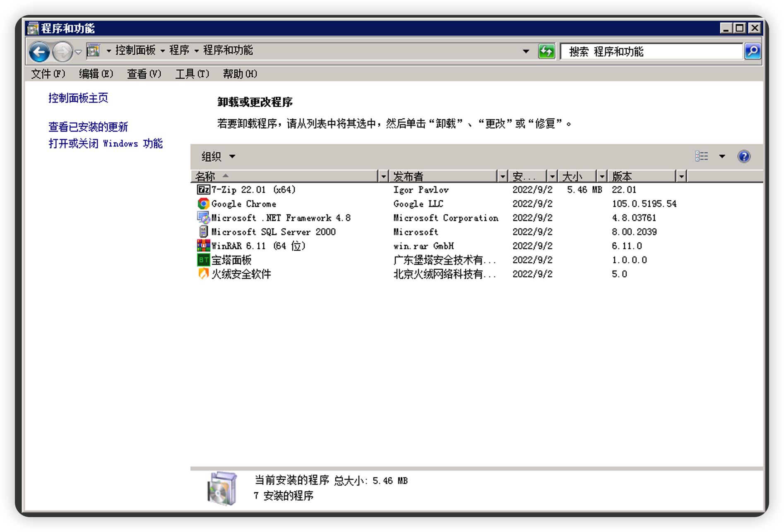Open the 发布者 column filter dropdown

(503, 177)
